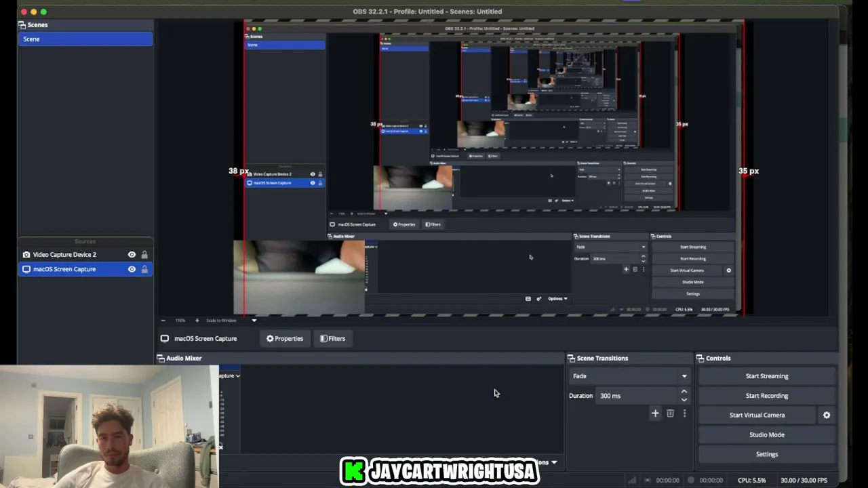Hide the macOS Screen Capture source
Screen dimensions: 868x488
coord(132,269)
